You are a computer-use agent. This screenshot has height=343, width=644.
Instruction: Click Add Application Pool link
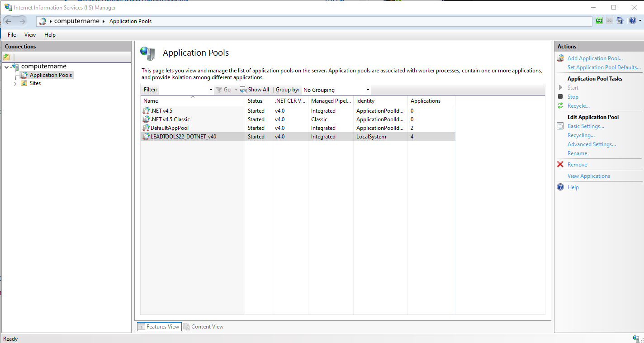595,58
